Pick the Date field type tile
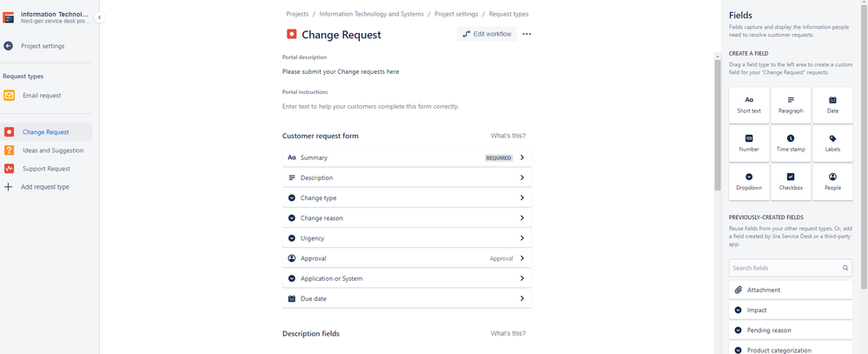The height and width of the screenshot is (354, 868). coord(832,104)
